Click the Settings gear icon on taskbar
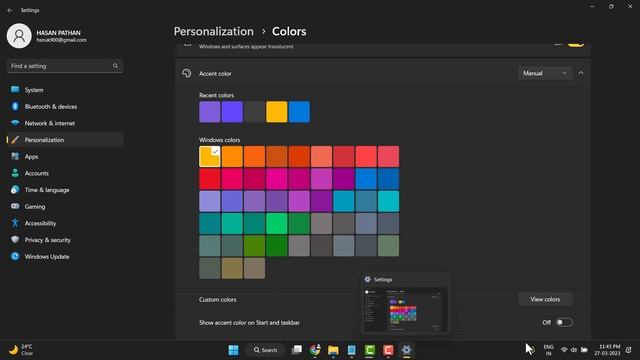 (x=407, y=350)
